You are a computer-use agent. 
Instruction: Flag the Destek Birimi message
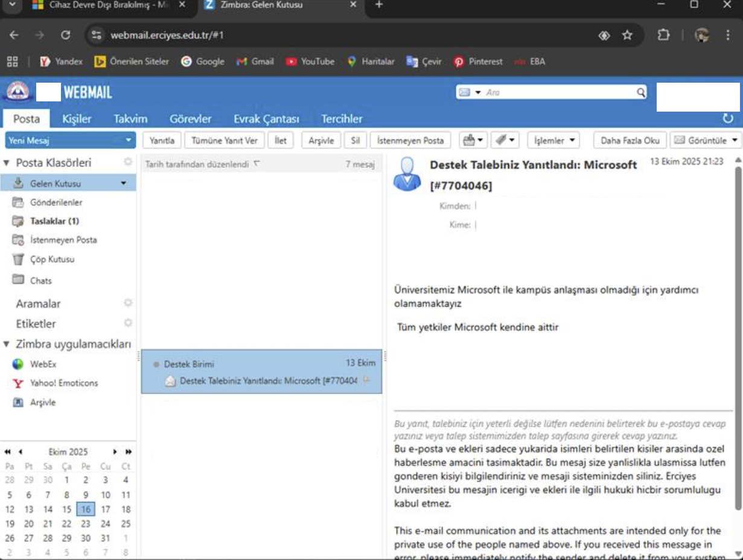[366, 380]
